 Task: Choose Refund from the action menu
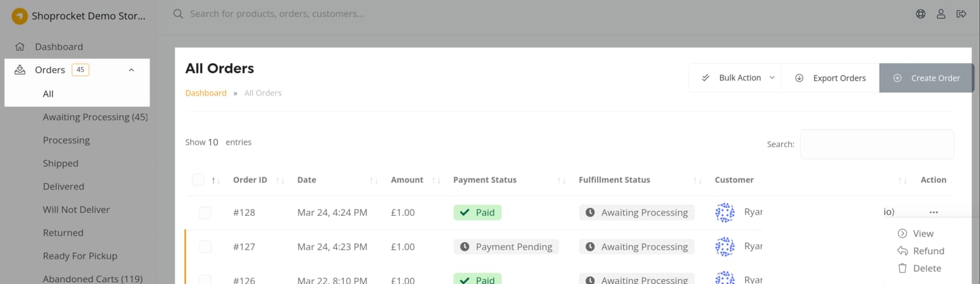[928, 251]
